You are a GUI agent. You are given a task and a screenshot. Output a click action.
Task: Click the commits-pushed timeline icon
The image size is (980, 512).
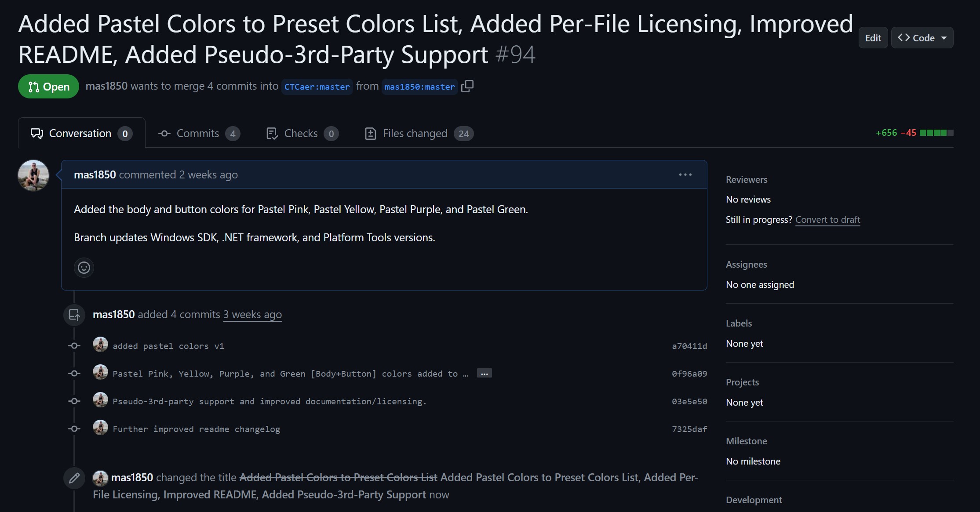pos(74,315)
